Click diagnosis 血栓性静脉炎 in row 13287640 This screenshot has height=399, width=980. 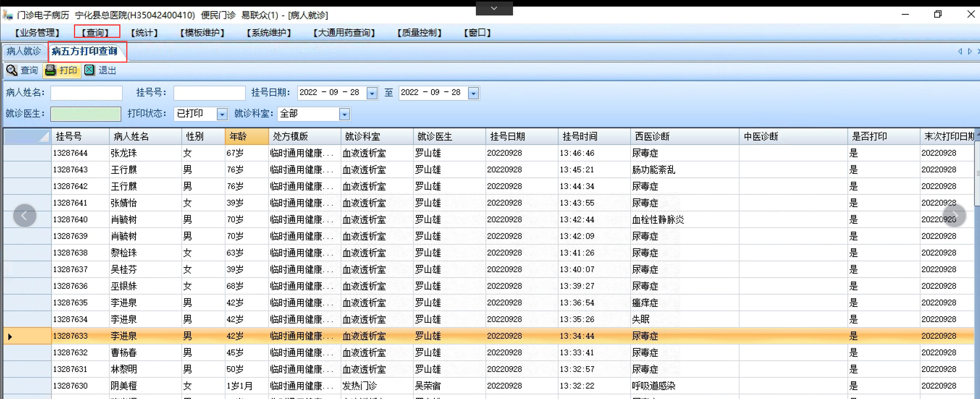click(658, 220)
